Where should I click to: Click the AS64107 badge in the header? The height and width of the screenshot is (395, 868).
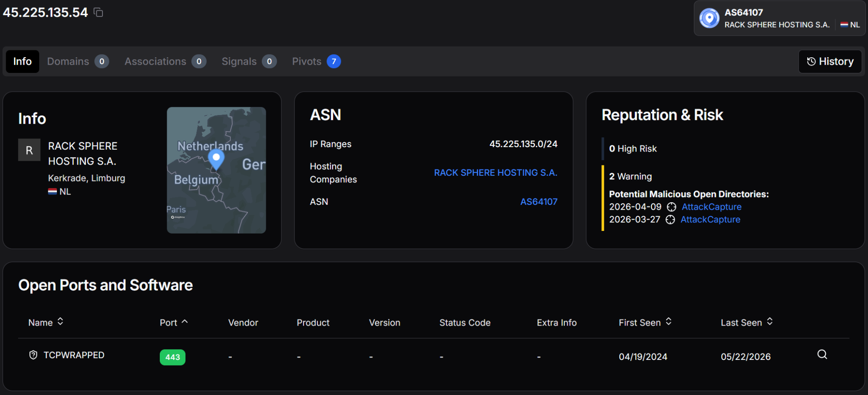pyautogui.click(x=779, y=19)
